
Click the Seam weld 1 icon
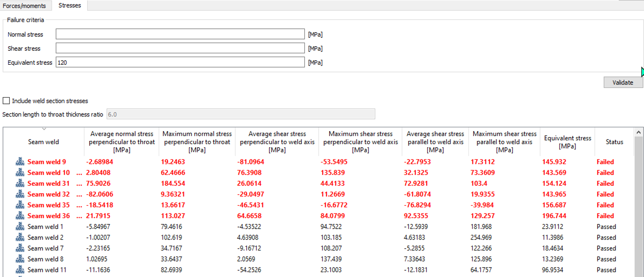pos(20,227)
